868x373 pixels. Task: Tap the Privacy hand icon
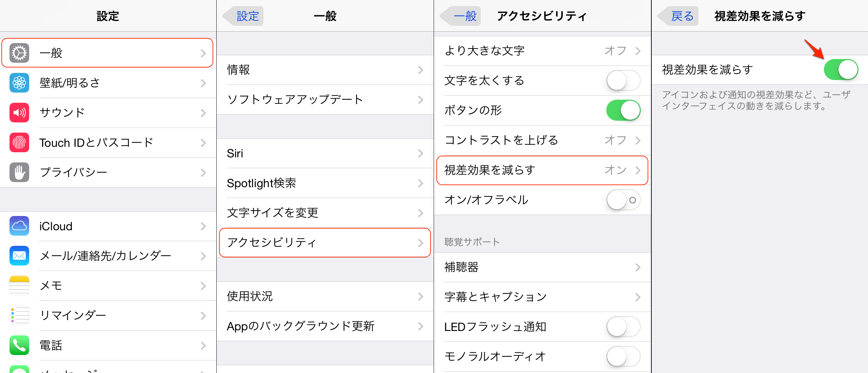19,172
